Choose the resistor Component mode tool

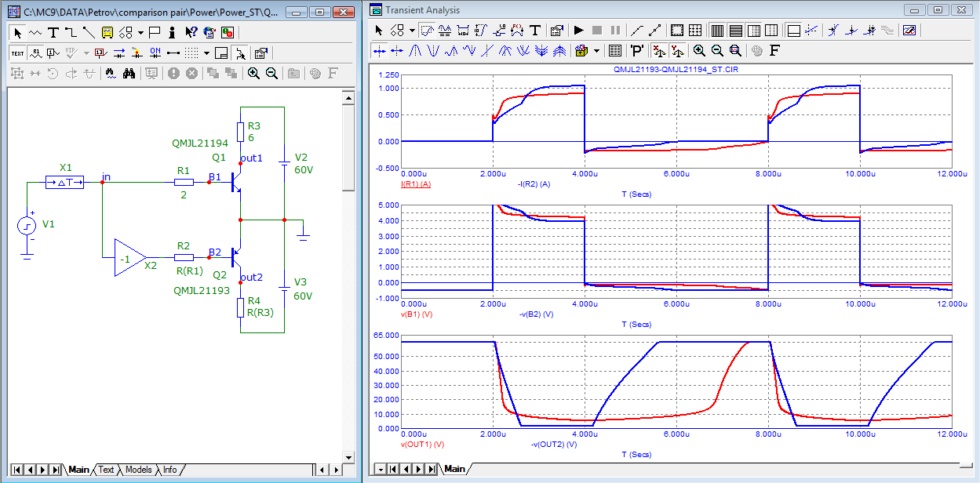coord(35,32)
